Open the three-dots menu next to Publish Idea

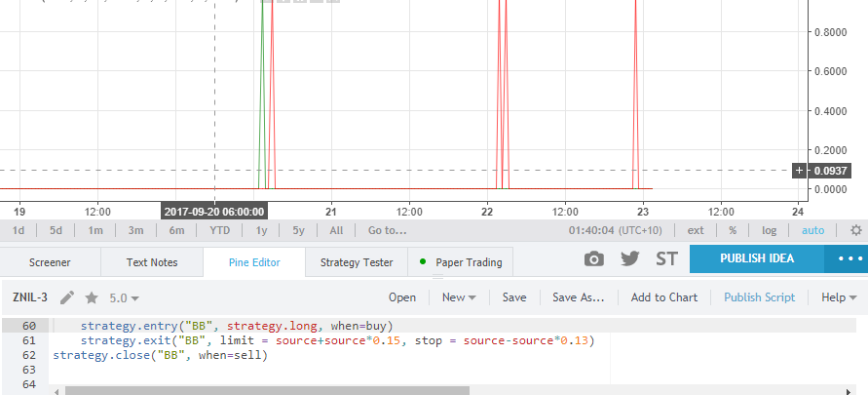(x=846, y=258)
